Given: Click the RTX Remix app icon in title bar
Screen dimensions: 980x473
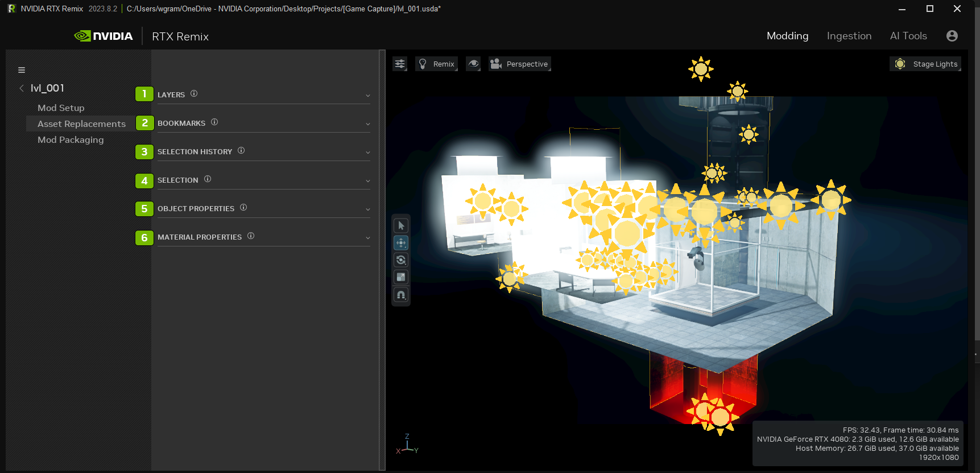Looking at the screenshot, I should pyautogui.click(x=11, y=9).
